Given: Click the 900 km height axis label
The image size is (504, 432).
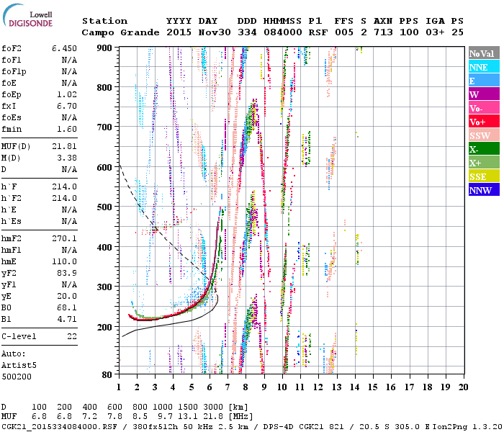Looking at the screenshot, I should 104,48.
